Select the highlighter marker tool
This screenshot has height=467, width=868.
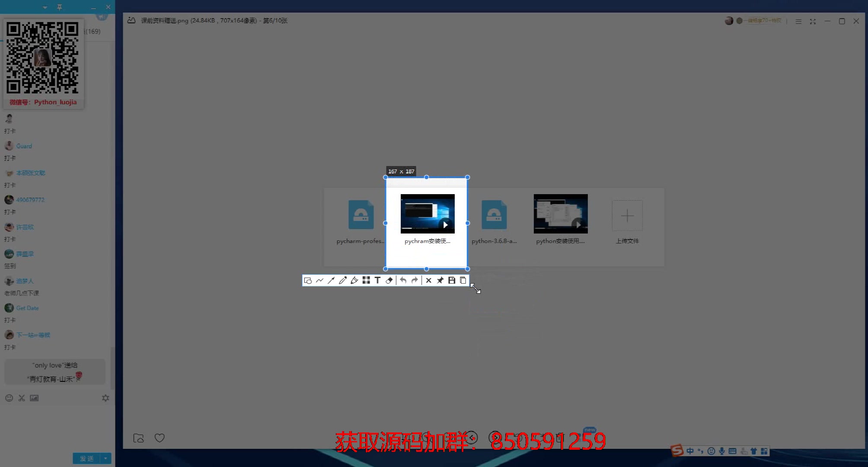[354, 281]
